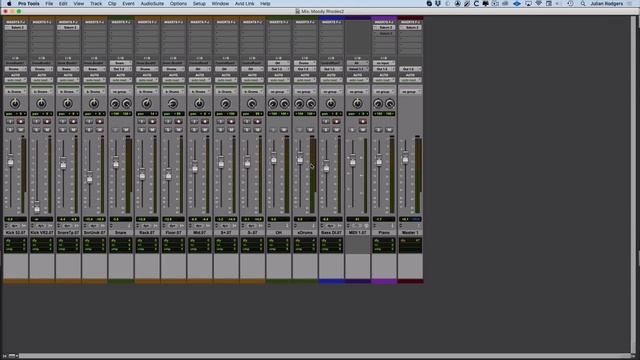
Task: Click the Floor.07 pan knob
Action: [173, 104]
